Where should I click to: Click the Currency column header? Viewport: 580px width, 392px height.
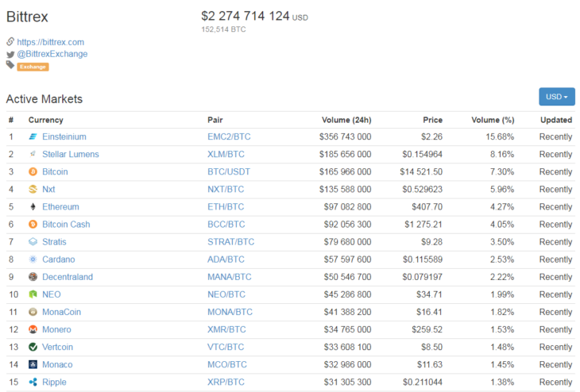coord(46,120)
